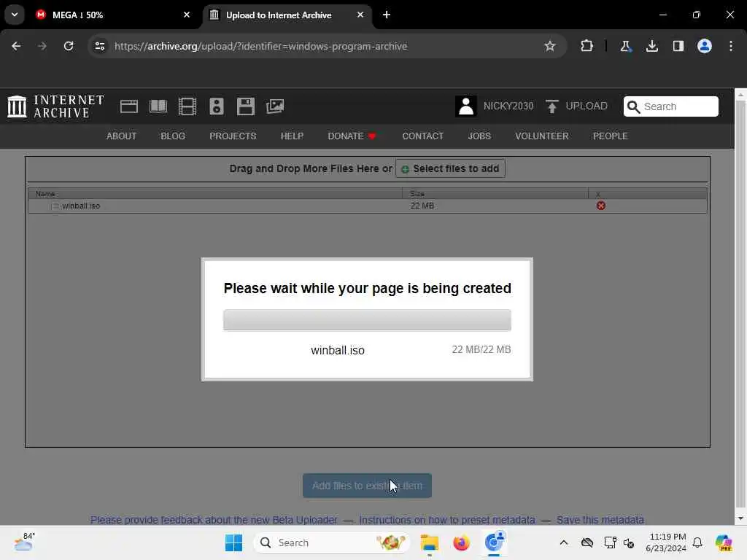Open the Web (Wayback) icon
Image resolution: width=747 pixels, height=560 pixels.
(128, 106)
